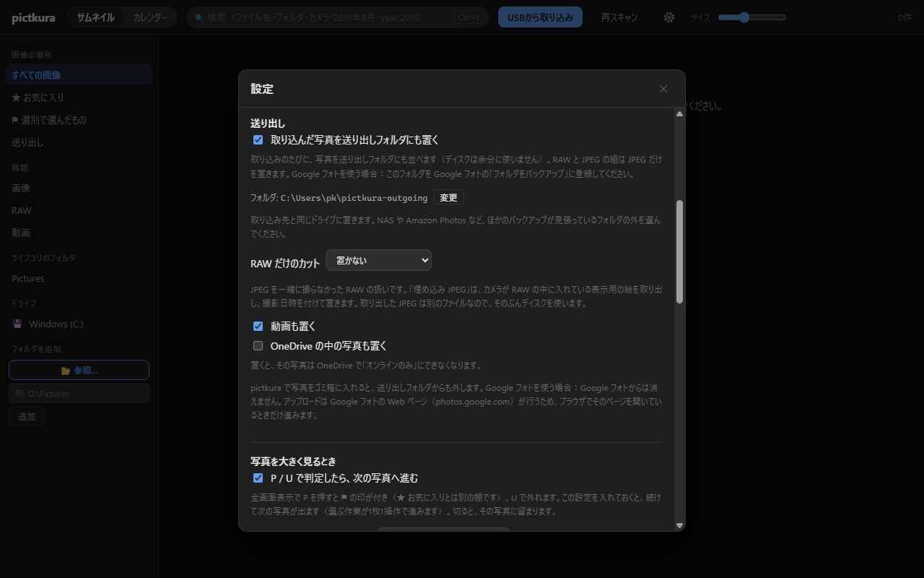The image size is (924, 578).
Task: Select すべての画像 in the sidebar
Action: (79, 74)
